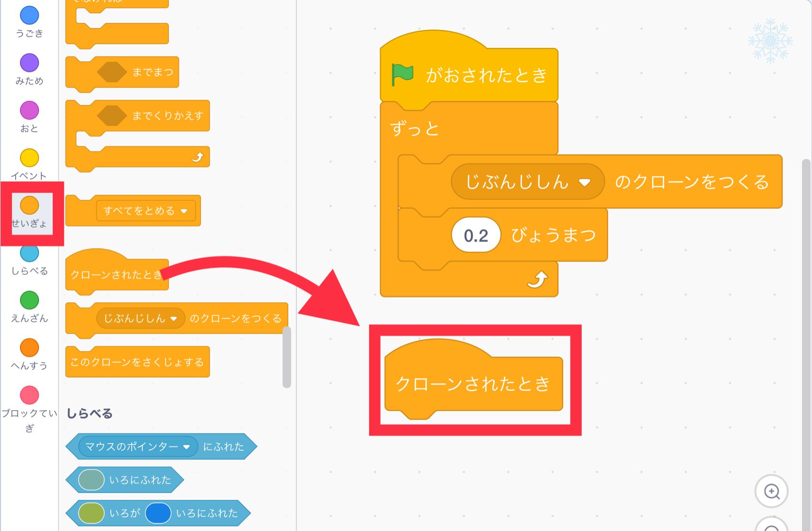
Task: Select the イベント (Events) category circle
Action: tap(29, 158)
